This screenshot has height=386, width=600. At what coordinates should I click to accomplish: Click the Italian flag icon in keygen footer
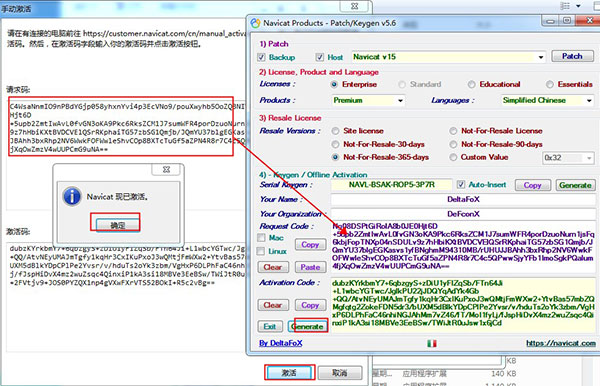(x=432, y=343)
